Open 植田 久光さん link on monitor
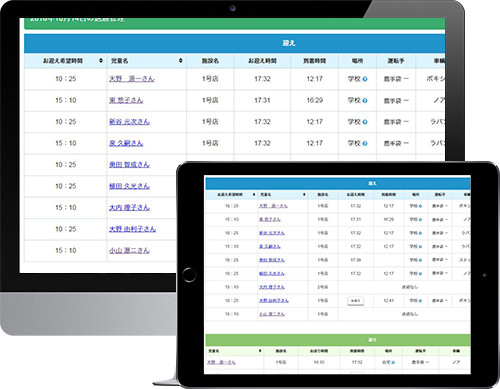This screenshot has width=500, height=389. coord(129,186)
